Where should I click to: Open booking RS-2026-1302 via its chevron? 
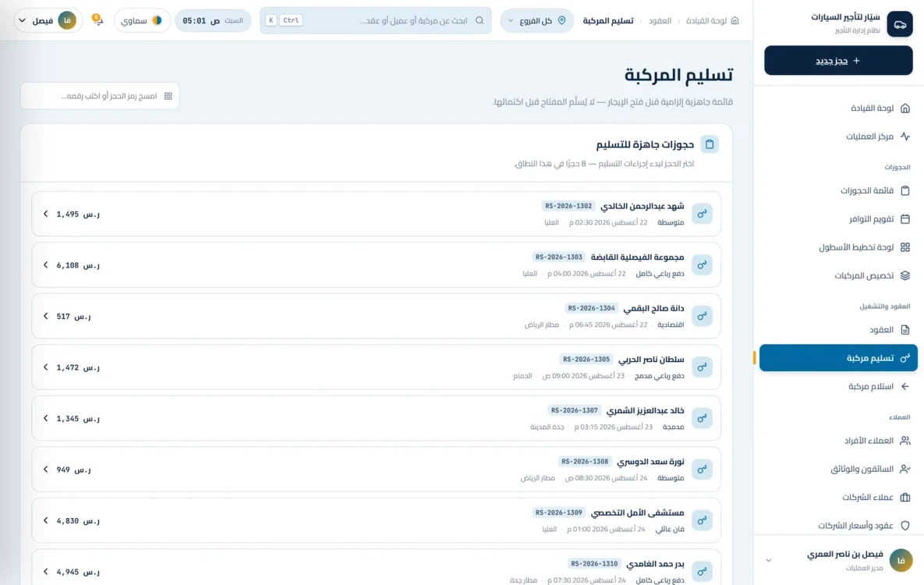click(x=45, y=214)
